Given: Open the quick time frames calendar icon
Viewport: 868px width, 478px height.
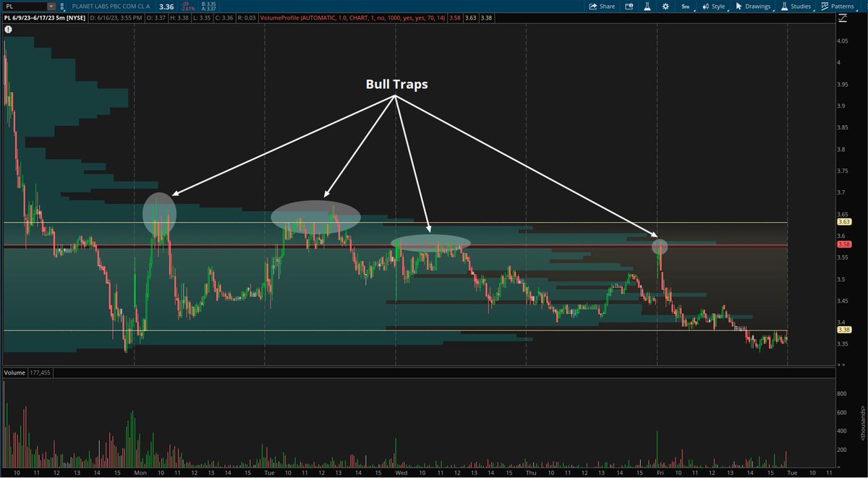Looking at the screenshot, I should click(629, 6).
